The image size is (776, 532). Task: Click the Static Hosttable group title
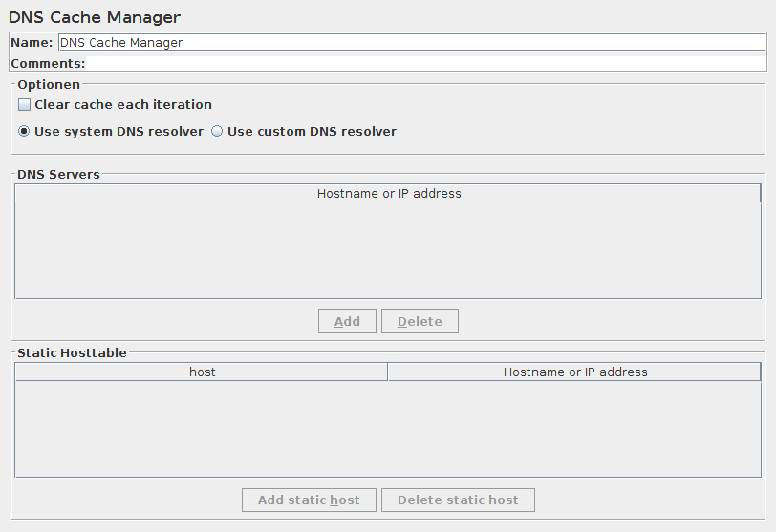[72, 353]
